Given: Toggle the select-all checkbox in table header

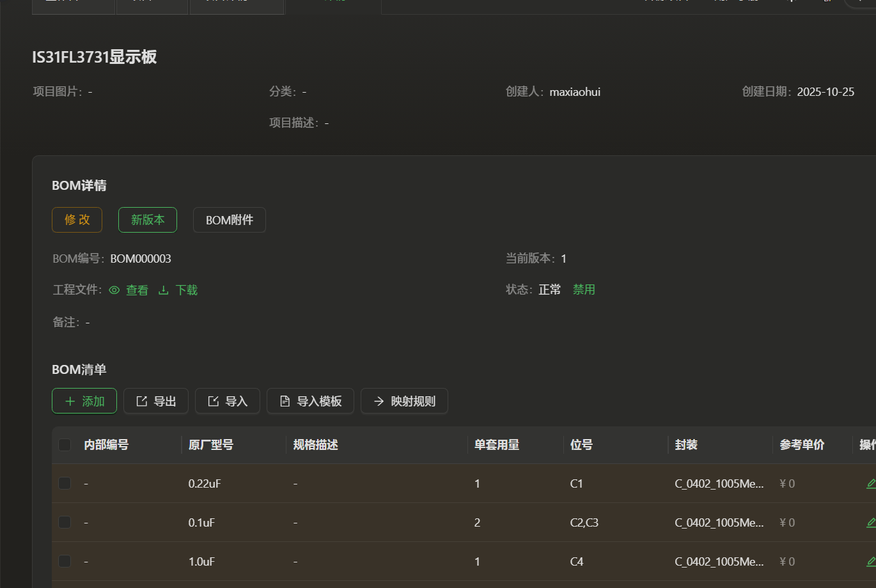Looking at the screenshot, I should click(65, 445).
